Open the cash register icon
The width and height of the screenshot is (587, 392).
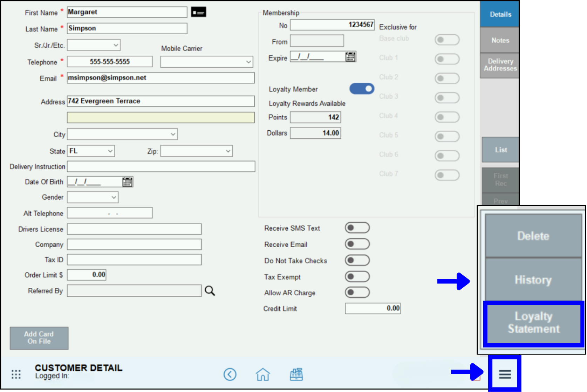(x=296, y=374)
